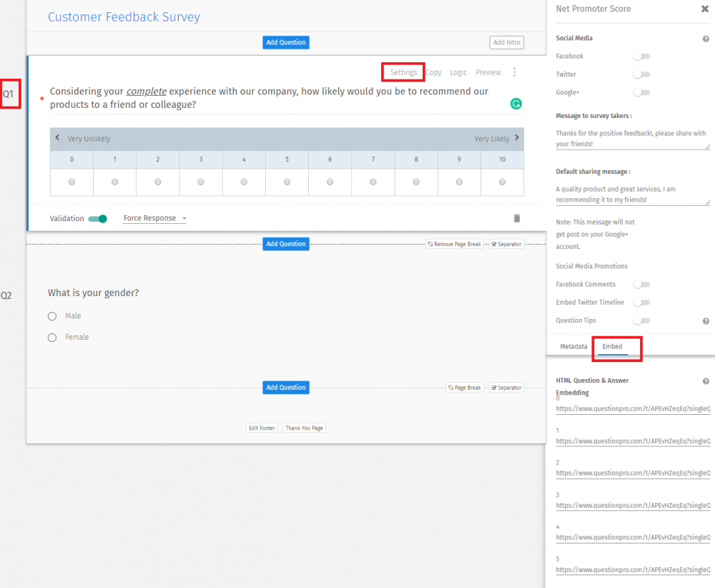Click the help icon beside Social Media
Image resolution: width=715 pixels, height=588 pixels.
click(x=706, y=38)
